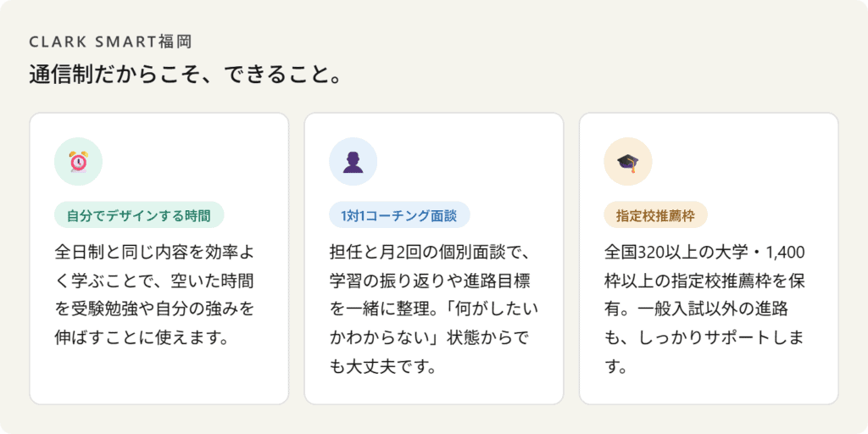Click the heading 通信制だからこそ、できること。
Image resolution: width=868 pixels, height=434 pixels.
click(185, 75)
